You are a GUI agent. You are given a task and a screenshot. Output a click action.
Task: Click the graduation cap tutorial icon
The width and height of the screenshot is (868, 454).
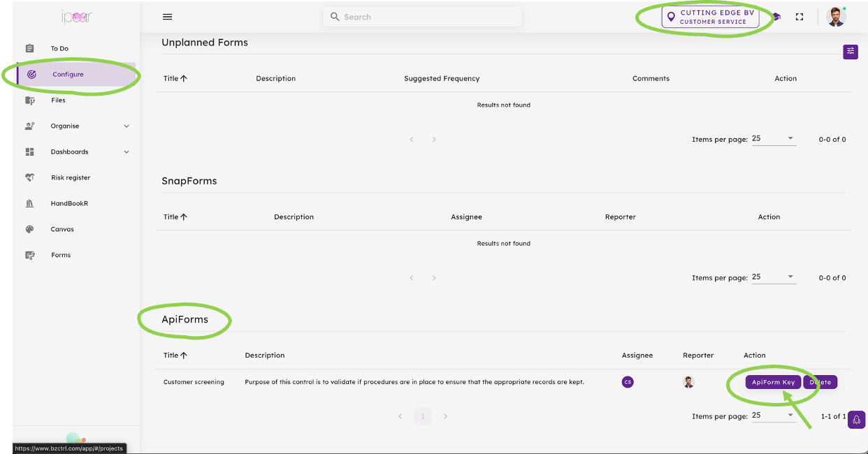tap(776, 17)
